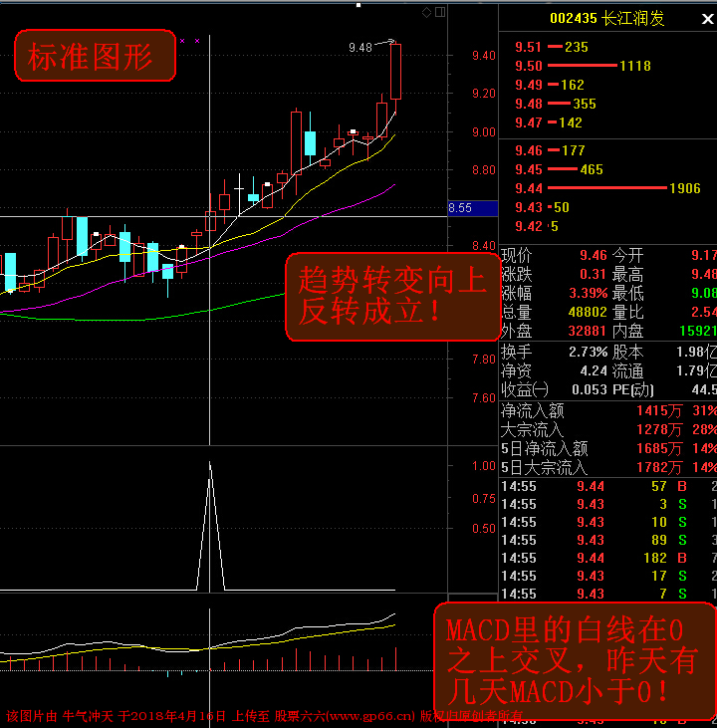Click the tallest red candlestick at far right

[x=395, y=72]
